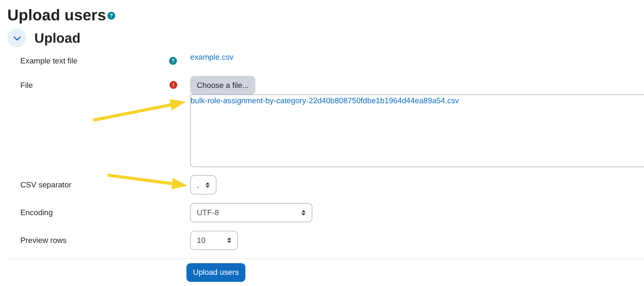Click the Encoding field label
This screenshot has height=286, width=644.
tap(37, 212)
